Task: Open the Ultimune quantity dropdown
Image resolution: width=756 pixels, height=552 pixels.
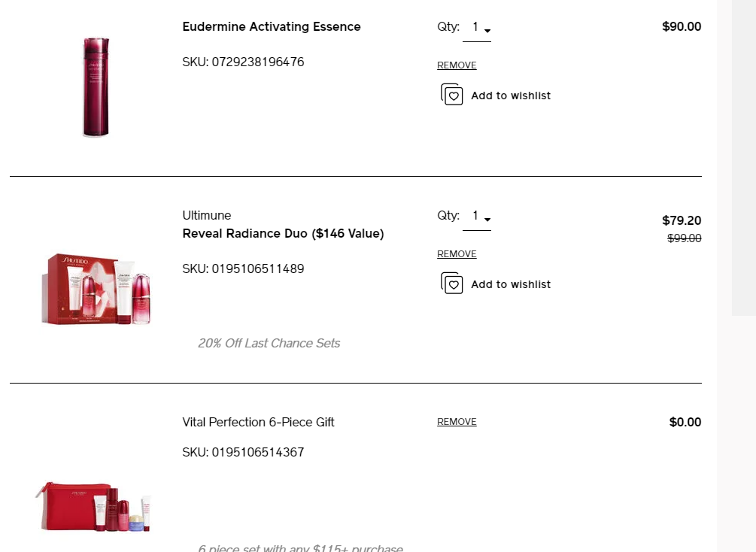Action: pos(487,219)
